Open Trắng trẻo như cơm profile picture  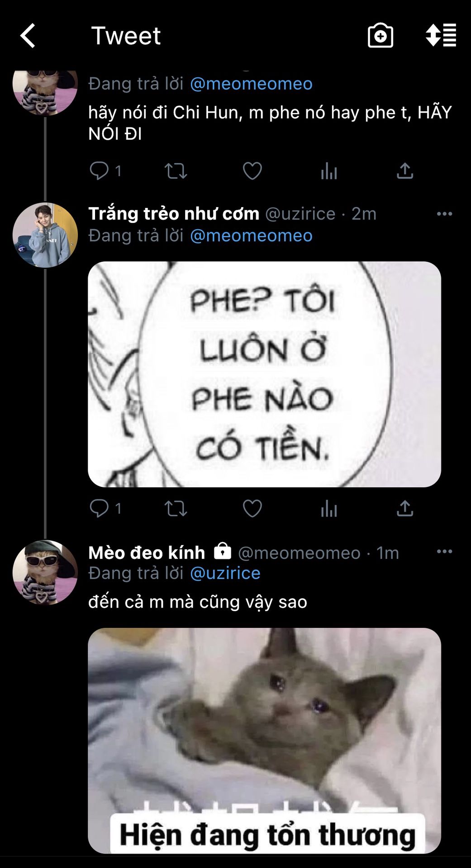45,235
